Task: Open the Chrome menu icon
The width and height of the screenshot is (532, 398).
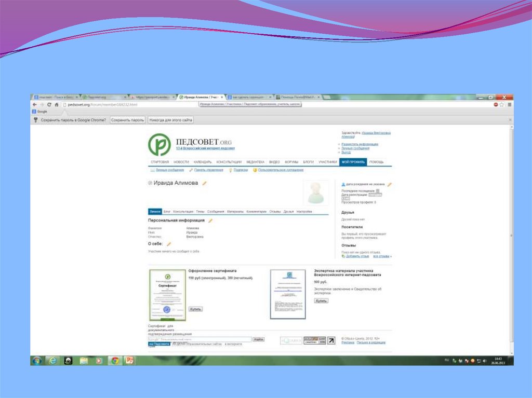Action: tap(509, 105)
